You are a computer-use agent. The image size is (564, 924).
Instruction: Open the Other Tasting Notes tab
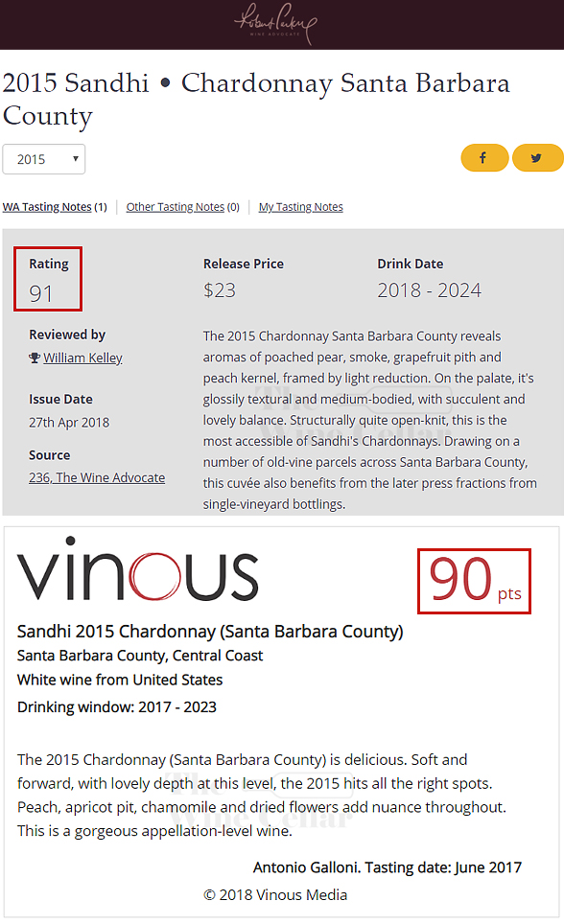coord(176,207)
